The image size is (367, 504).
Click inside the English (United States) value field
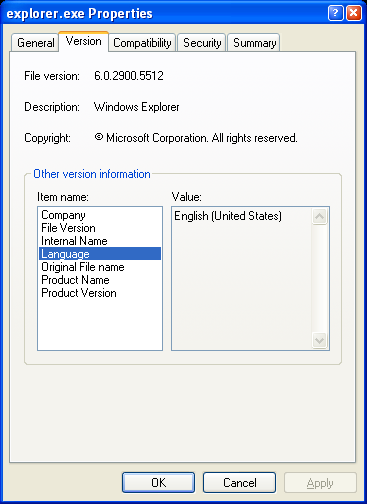click(242, 278)
